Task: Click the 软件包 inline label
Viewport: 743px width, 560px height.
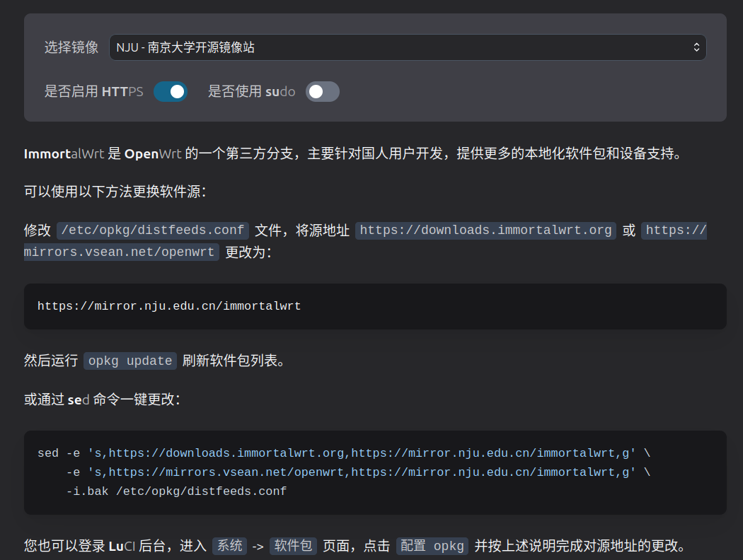Action: (x=294, y=546)
